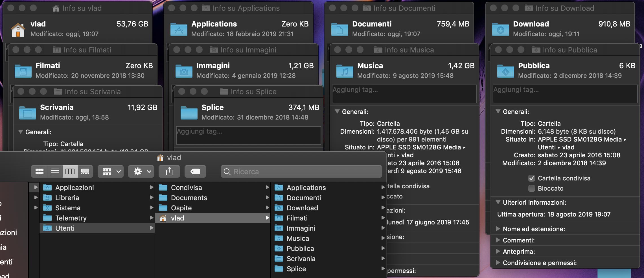Click the title bar folder icon of Info su Musica
Screen dimensions: 644x278
click(378, 50)
